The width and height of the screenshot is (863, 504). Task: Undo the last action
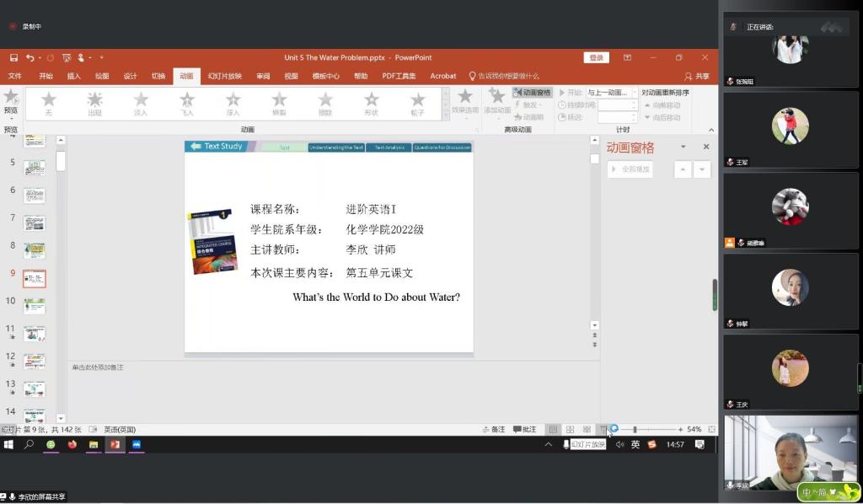click(x=29, y=57)
